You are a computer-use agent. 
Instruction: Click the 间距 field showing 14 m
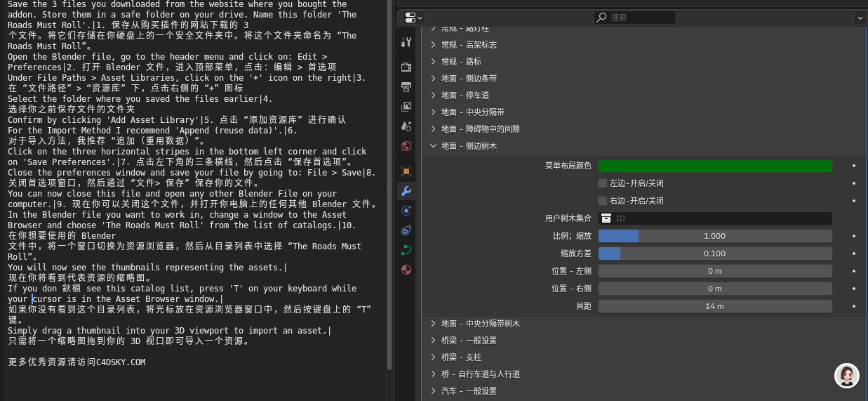click(x=715, y=306)
